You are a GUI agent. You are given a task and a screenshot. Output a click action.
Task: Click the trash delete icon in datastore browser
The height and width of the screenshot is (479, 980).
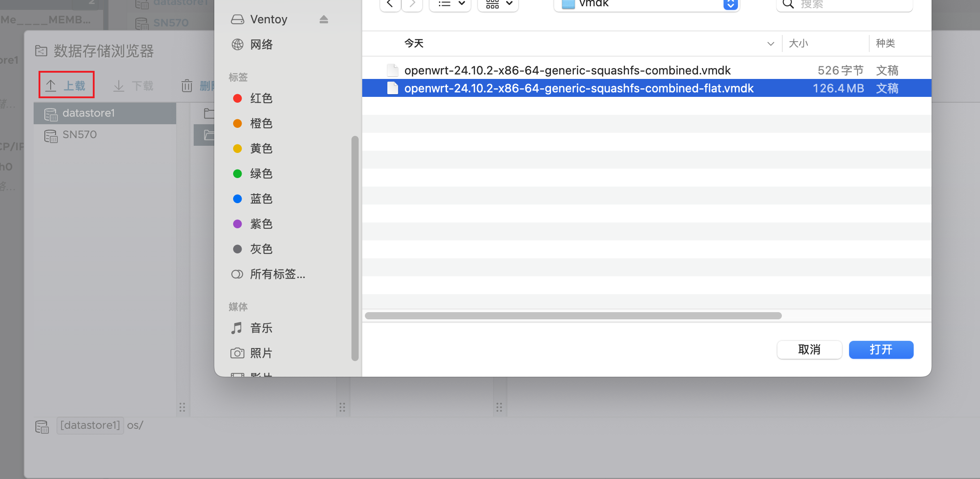point(187,86)
